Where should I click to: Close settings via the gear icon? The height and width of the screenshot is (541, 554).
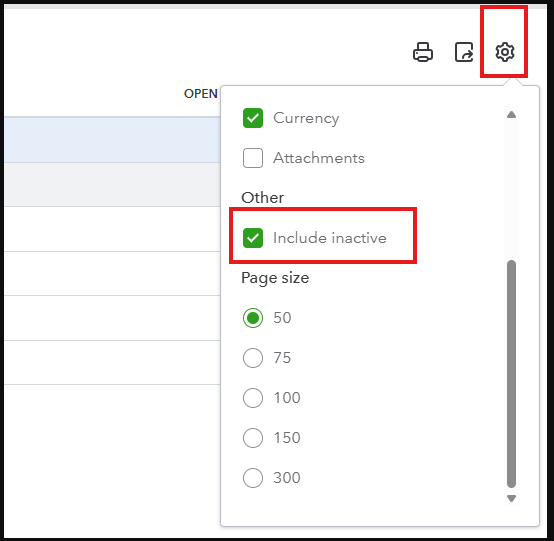(505, 52)
